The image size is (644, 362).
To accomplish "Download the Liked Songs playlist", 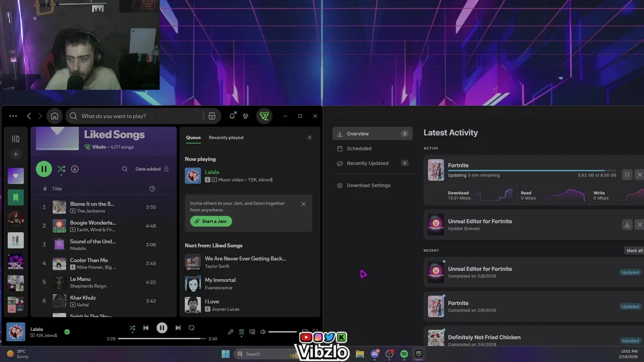I will pos(74,169).
